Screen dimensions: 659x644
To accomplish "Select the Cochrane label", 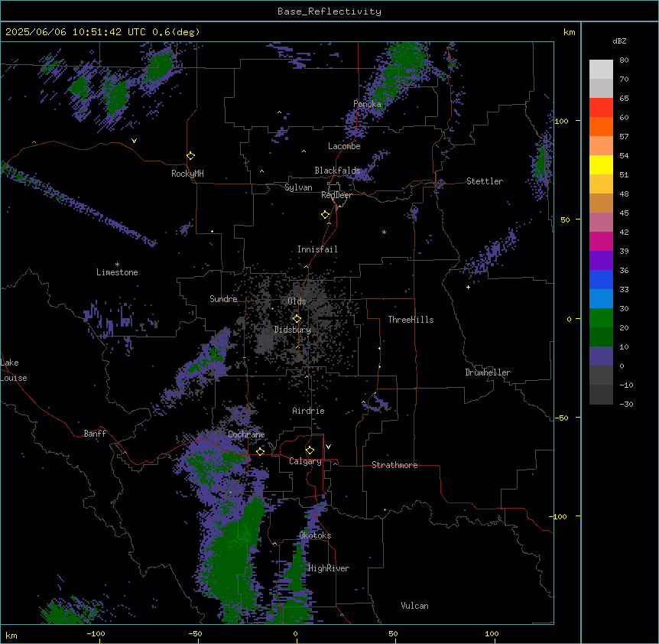I will click(x=246, y=434).
